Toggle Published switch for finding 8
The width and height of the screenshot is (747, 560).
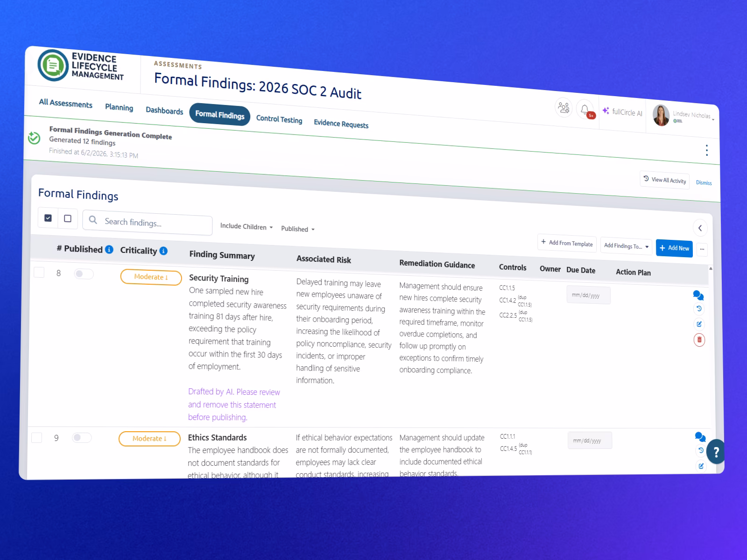84,274
